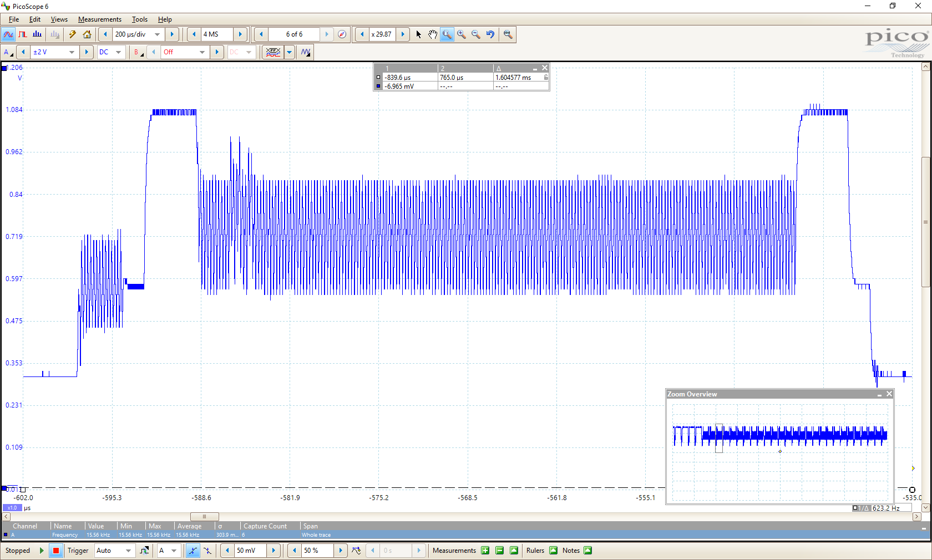The width and height of the screenshot is (932, 560).
Task: Toggle rising edge trigger
Action: point(193,551)
